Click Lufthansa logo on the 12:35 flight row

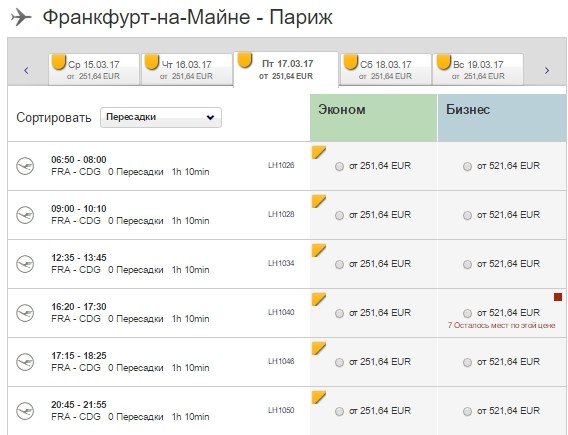25,264
